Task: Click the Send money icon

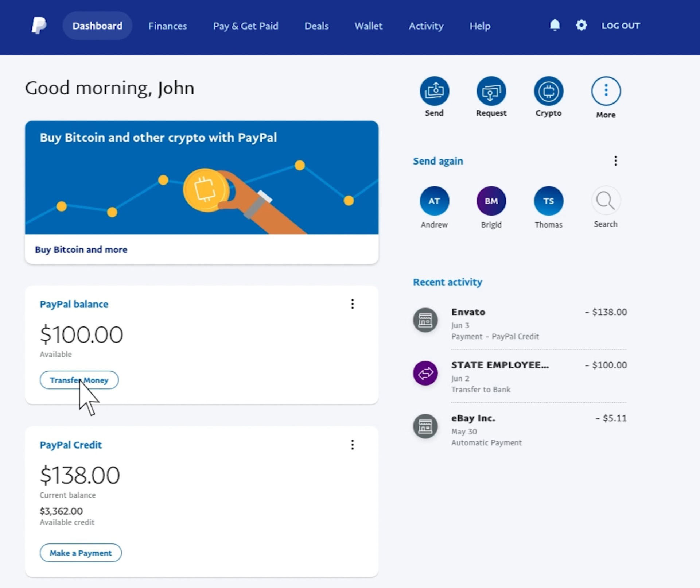Action: (434, 91)
